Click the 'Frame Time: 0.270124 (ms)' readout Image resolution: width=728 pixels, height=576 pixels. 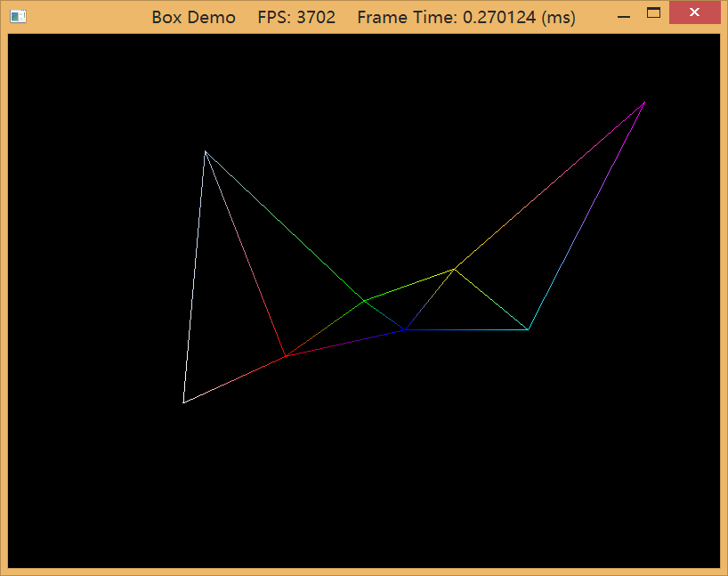click(x=466, y=18)
